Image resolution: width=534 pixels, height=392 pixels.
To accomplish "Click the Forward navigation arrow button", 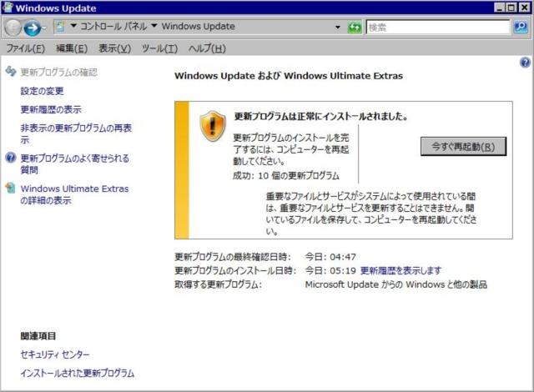I will point(33,28).
